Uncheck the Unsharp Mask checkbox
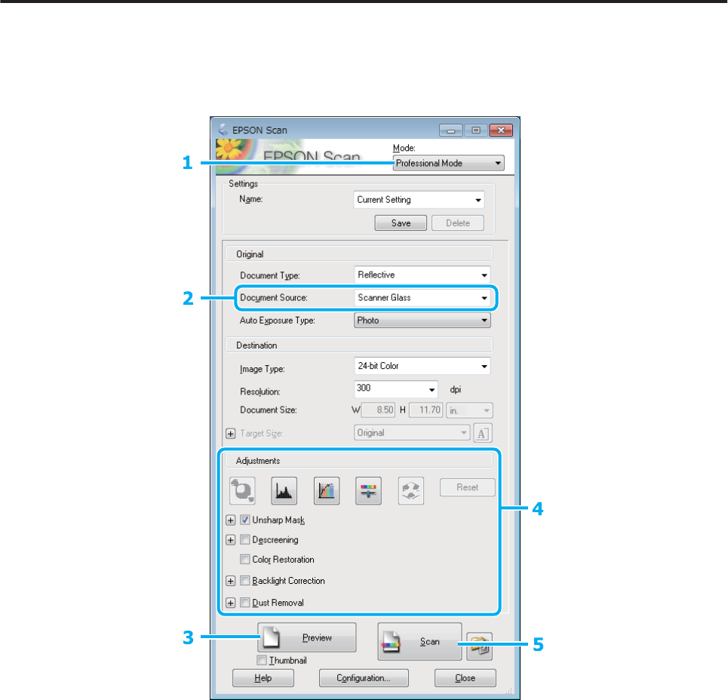 coord(245,520)
